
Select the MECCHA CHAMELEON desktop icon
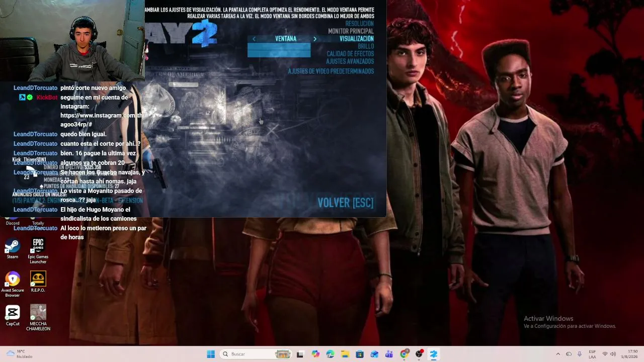coord(38,318)
